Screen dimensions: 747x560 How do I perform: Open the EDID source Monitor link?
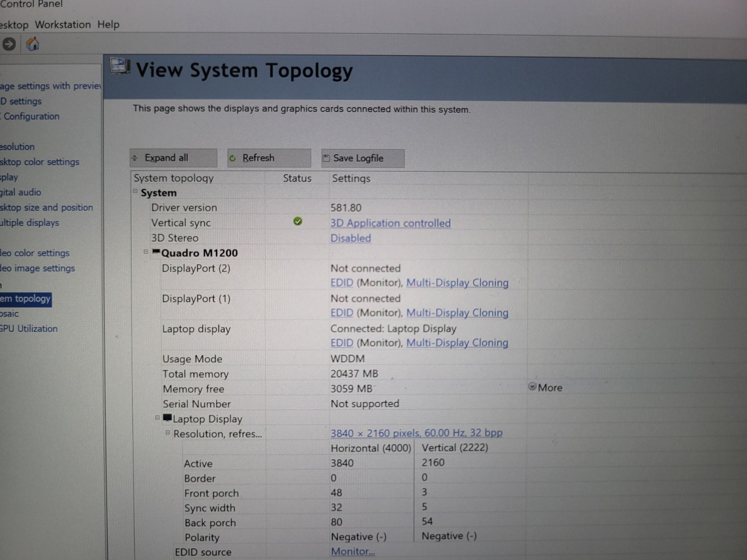[x=352, y=551]
